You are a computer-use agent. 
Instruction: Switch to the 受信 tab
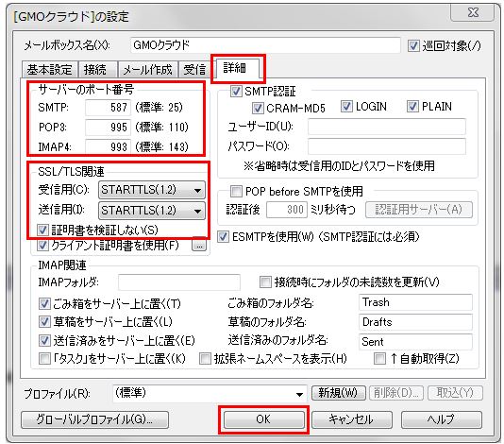pos(194,70)
